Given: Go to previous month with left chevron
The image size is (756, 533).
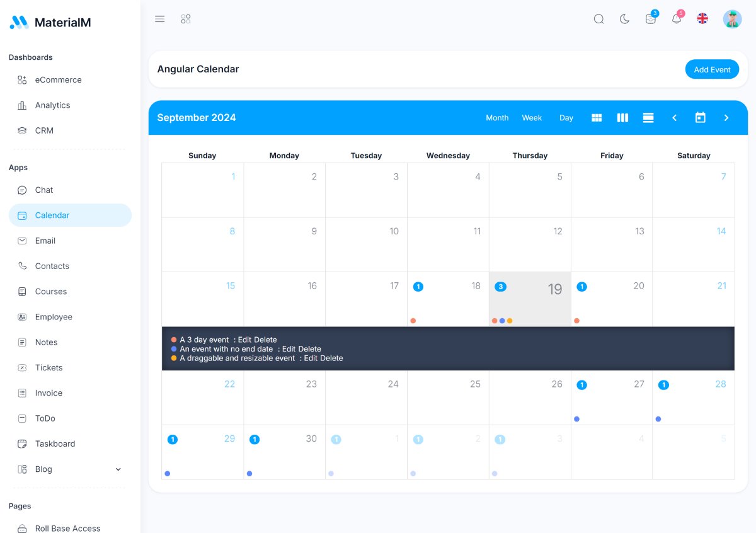Looking at the screenshot, I should 674,118.
